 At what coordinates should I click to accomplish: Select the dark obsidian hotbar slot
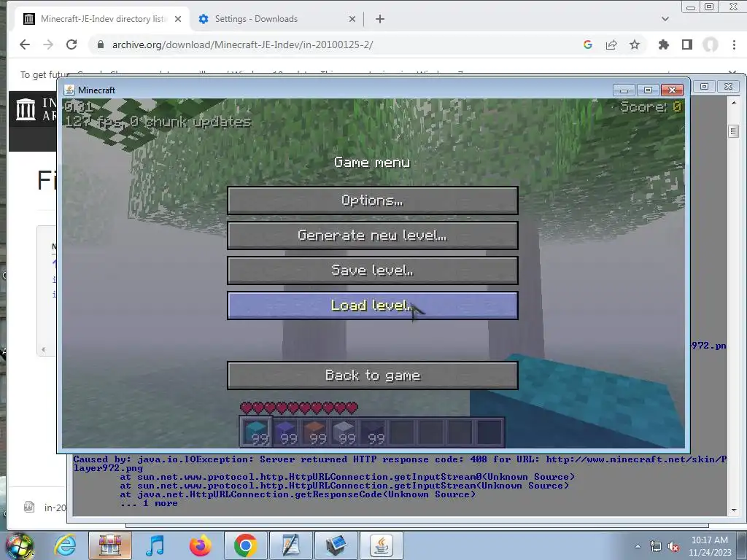point(373,432)
